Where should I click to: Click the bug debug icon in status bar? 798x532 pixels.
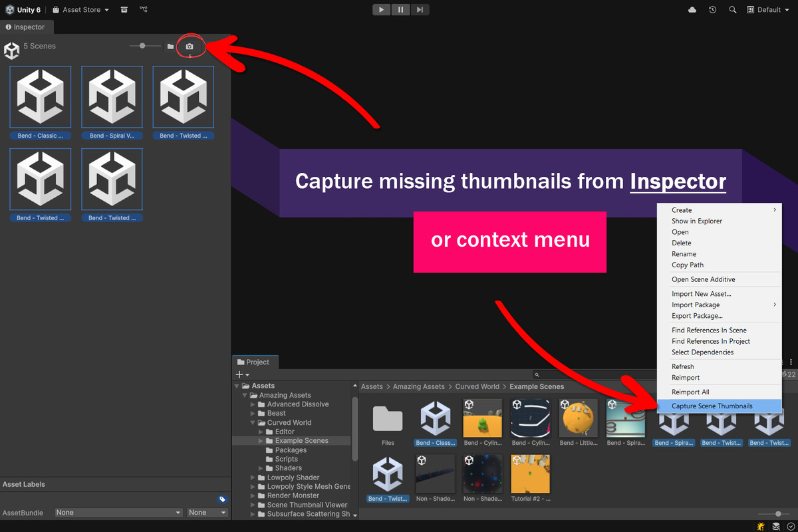(x=761, y=526)
